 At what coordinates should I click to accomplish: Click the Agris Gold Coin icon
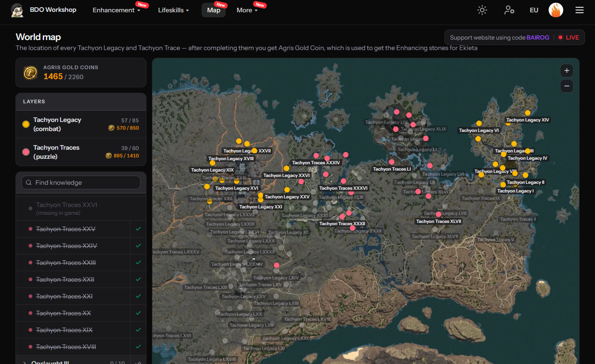pos(30,72)
